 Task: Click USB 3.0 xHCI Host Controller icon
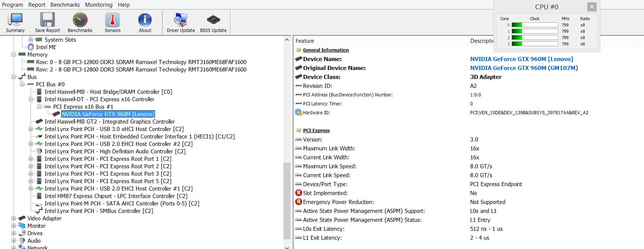pyautogui.click(x=39, y=129)
